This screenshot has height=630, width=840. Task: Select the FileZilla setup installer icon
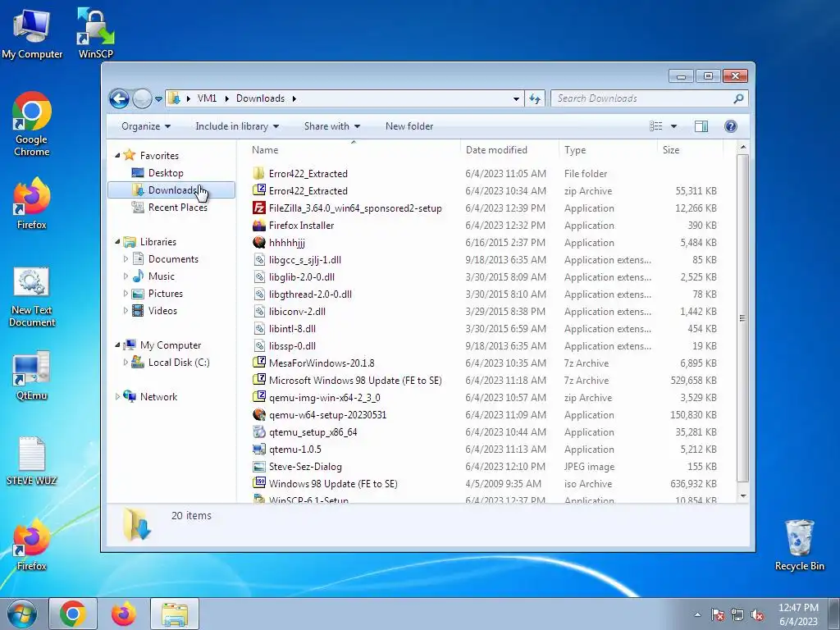258,208
